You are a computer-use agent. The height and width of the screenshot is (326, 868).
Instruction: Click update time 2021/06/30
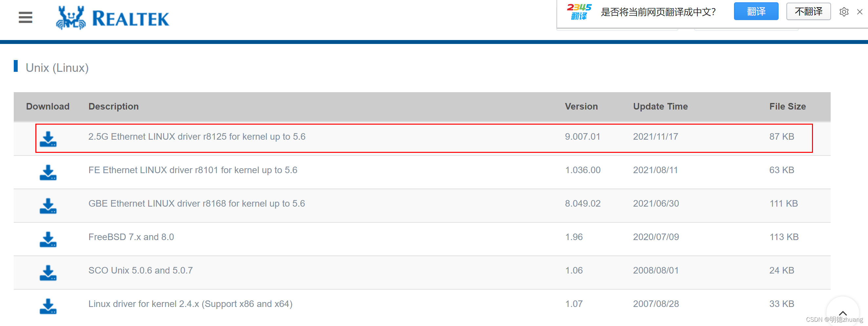656,203
